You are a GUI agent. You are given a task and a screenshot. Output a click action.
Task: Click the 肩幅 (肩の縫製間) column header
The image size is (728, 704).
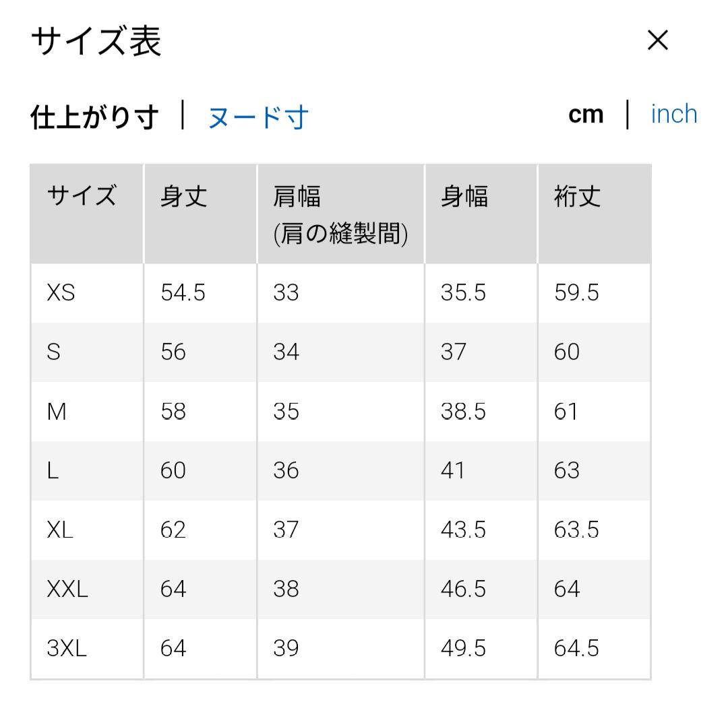click(x=340, y=214)
